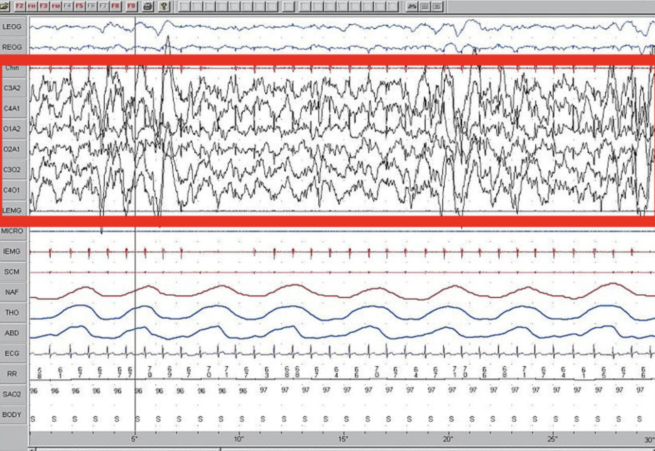The image size is (655, 451).
Task: Click the SAO2 channel label
Action: (x=13, y=394)
